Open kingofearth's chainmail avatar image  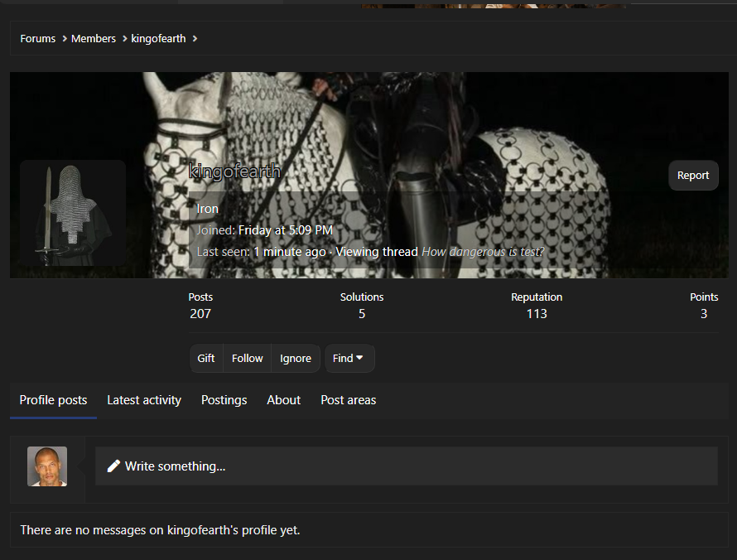[x=73, y=213]
